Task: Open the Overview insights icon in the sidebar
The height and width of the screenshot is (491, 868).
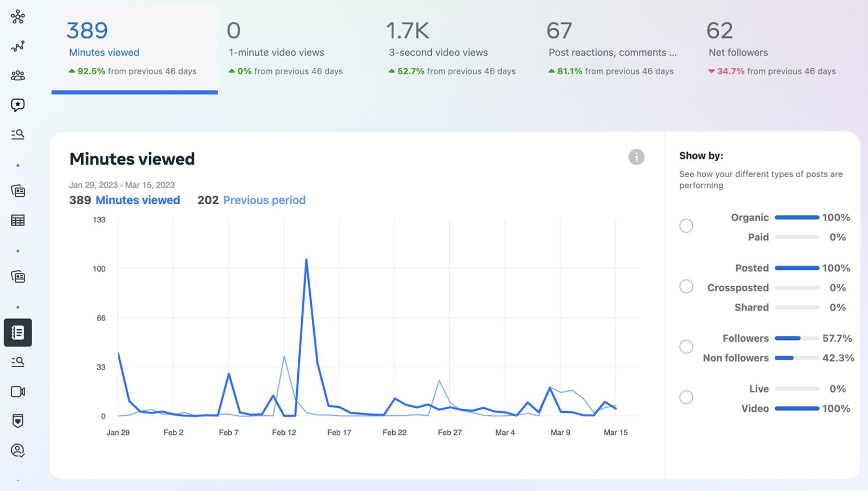Action: (18, 17)
